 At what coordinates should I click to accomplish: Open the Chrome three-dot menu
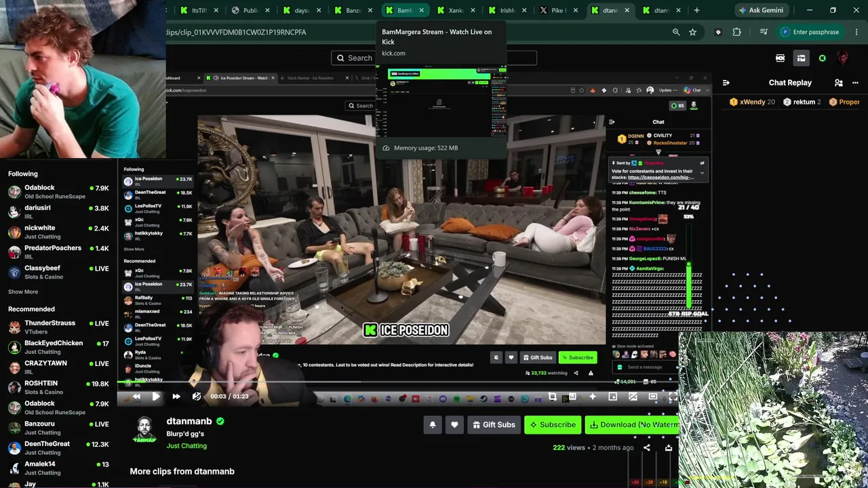(x=856, y=32)
